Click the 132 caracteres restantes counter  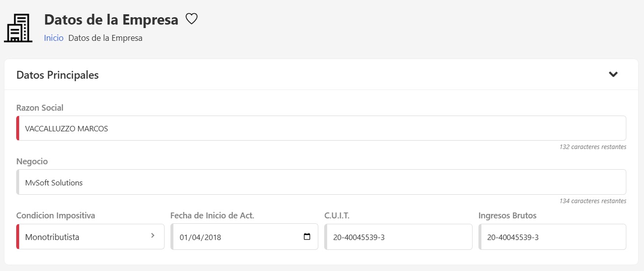pos(592,147)
